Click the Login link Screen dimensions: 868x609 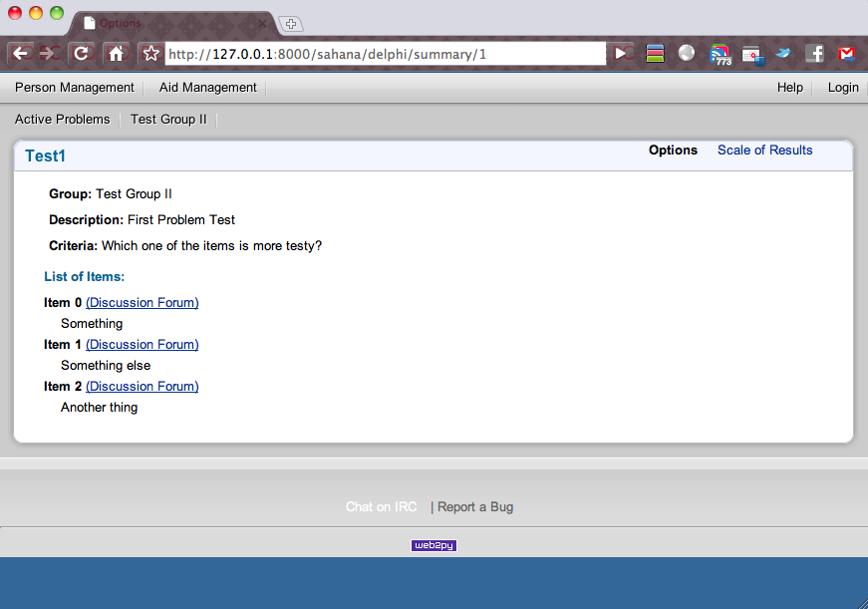pos(842,88)
